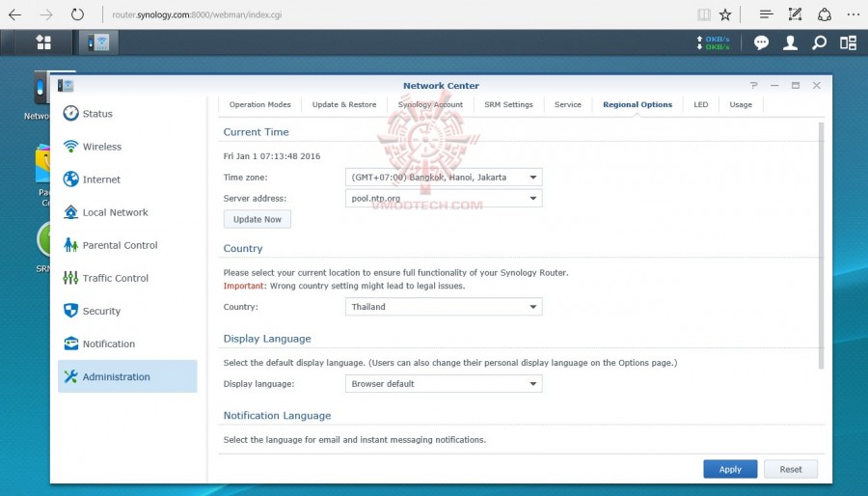Open the notifications speech bubble icon
This screenshot has width=868, height=496.
761,42
